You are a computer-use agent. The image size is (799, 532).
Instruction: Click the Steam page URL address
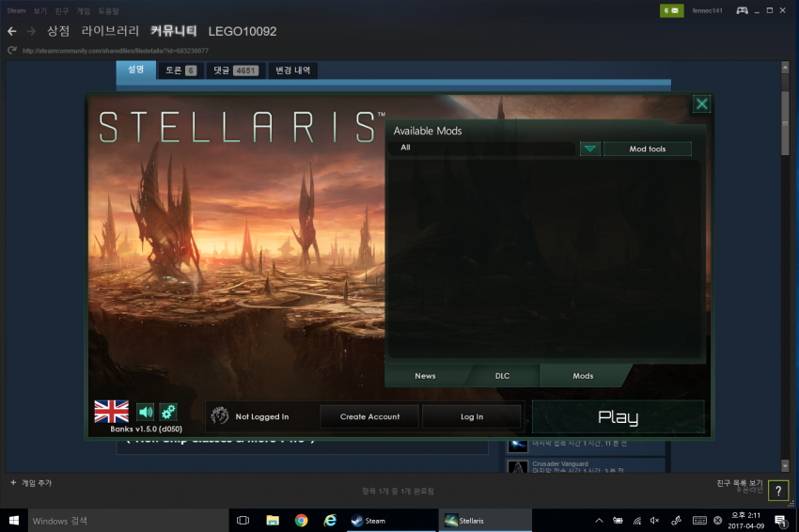pos(116,51)
